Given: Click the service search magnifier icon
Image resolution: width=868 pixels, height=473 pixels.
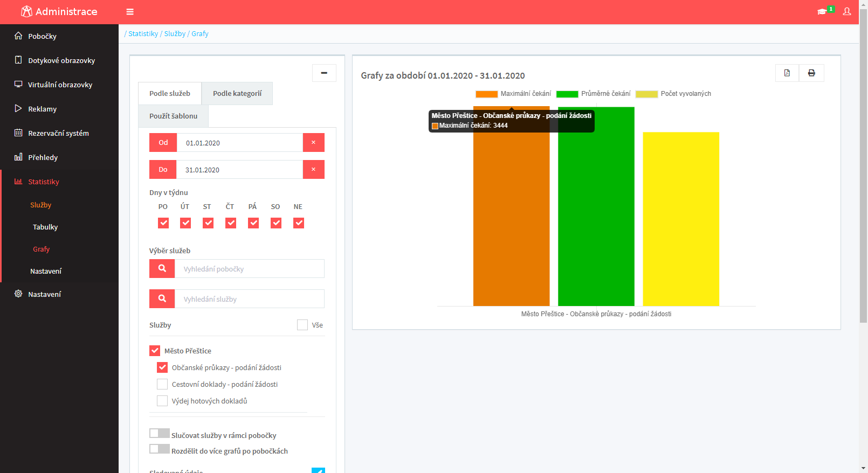Looking at the screenshot, I should [x=162, y=299].
